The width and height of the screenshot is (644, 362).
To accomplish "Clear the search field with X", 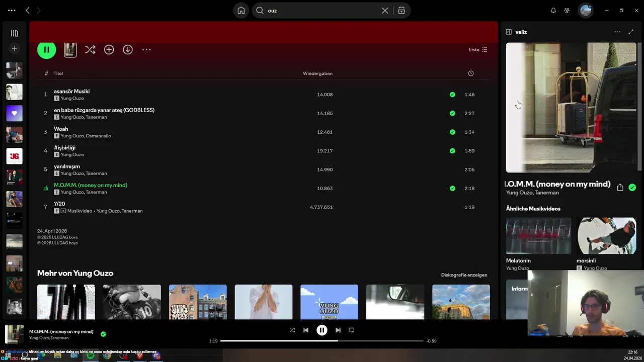I will (385, 11).
